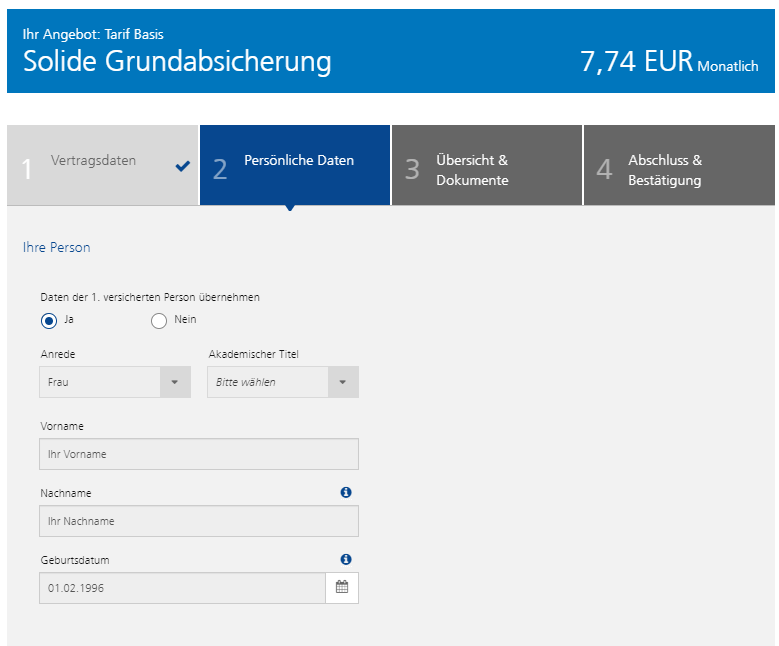Click the step number 1 icon
This screenshot has height=646, width=779.
click(27, 169)
